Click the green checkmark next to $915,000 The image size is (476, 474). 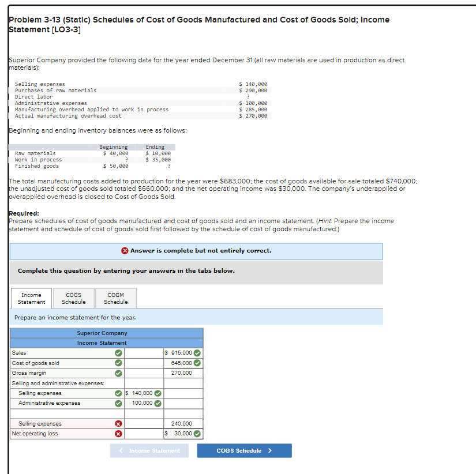(x=197, y=353)
